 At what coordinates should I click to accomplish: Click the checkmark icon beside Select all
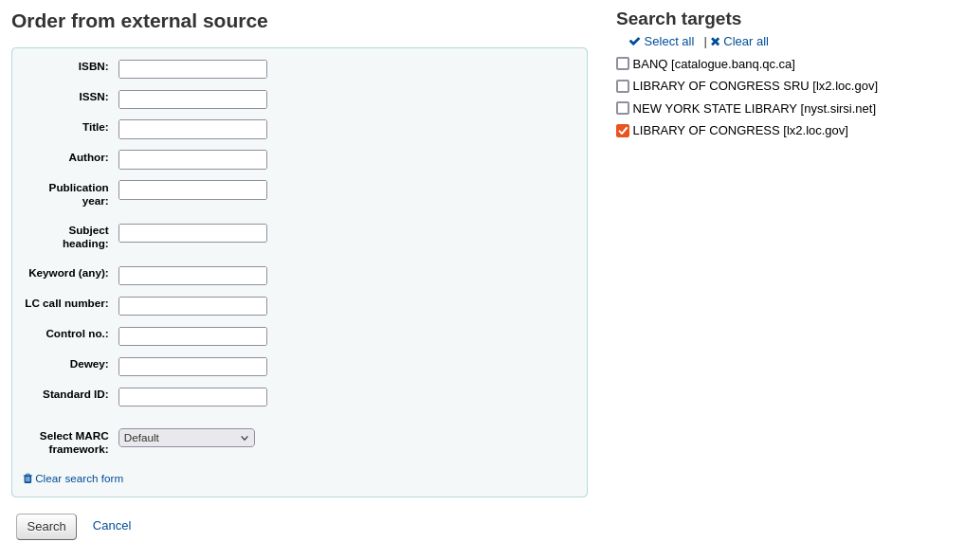[x=634, y=42]
